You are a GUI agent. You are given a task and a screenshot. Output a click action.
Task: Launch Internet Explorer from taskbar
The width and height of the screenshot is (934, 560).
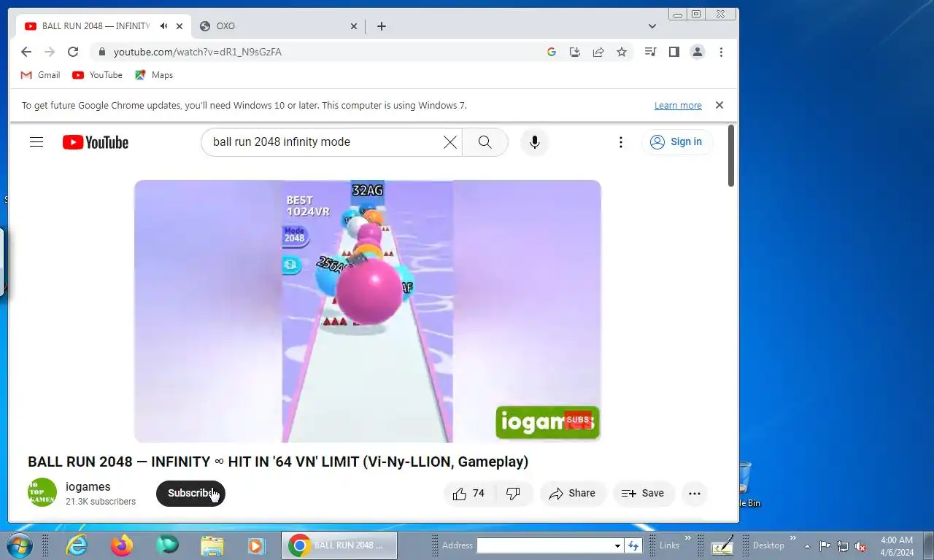(x=77, y=545)
